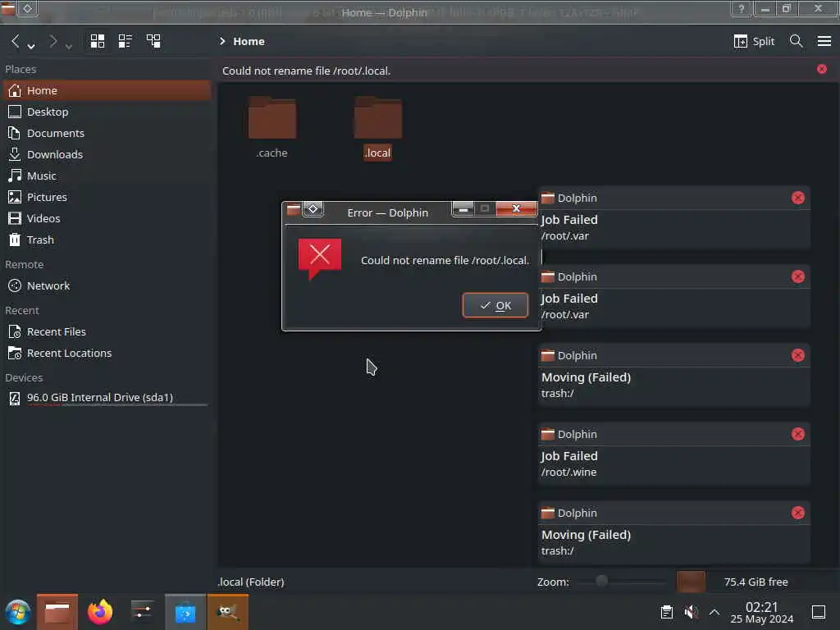Select Home in Places panel

[x=107, y=90]
